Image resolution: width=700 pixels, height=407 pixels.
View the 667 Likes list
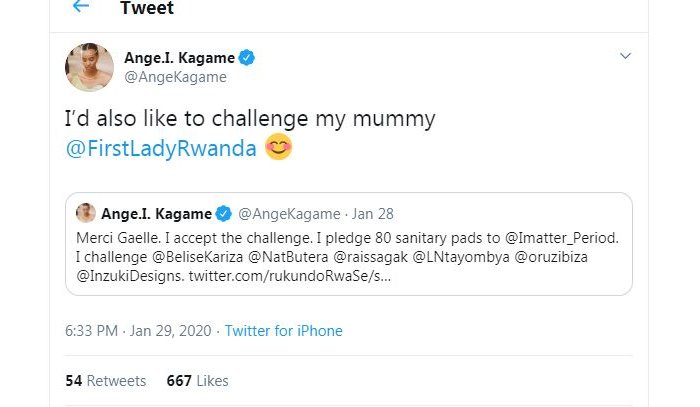[x=198, y=381]
